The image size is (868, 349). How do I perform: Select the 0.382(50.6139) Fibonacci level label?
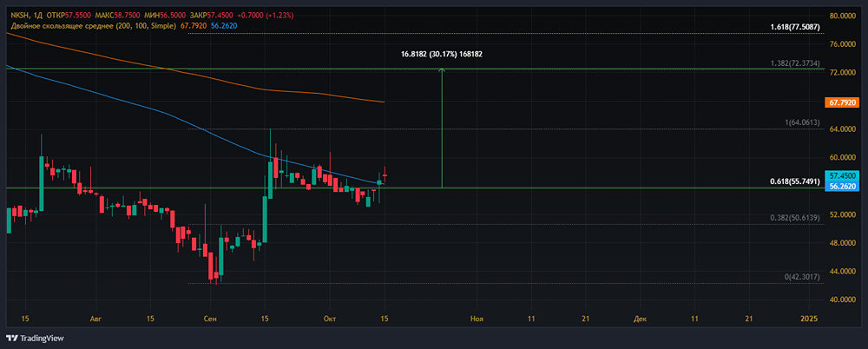[795, 218]
